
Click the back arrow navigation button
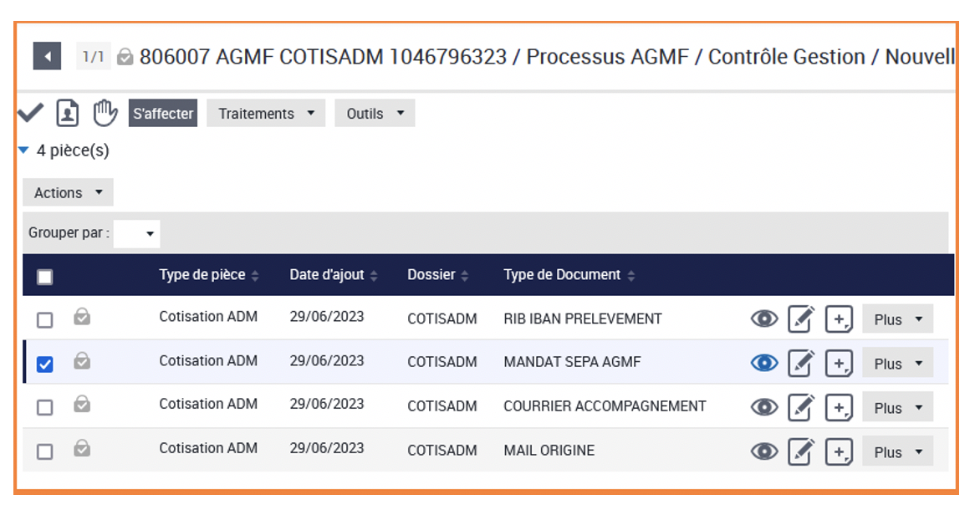[x=47, y=57]
